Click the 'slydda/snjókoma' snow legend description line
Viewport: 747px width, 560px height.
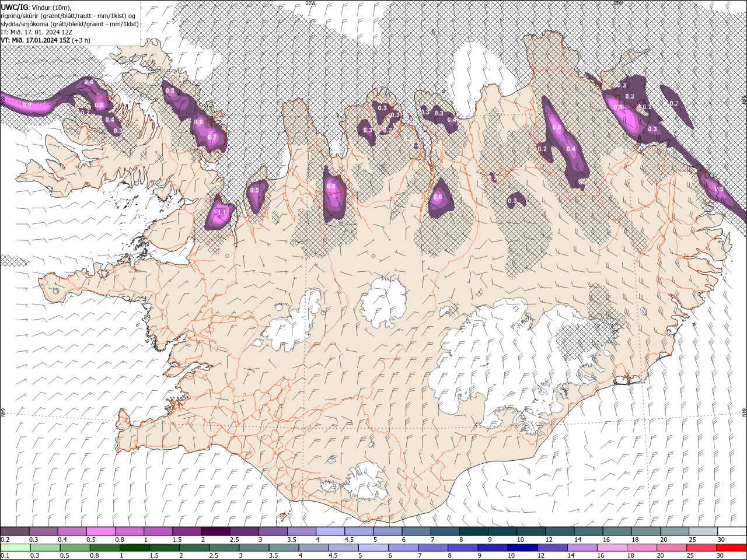(x=69, y=24)
